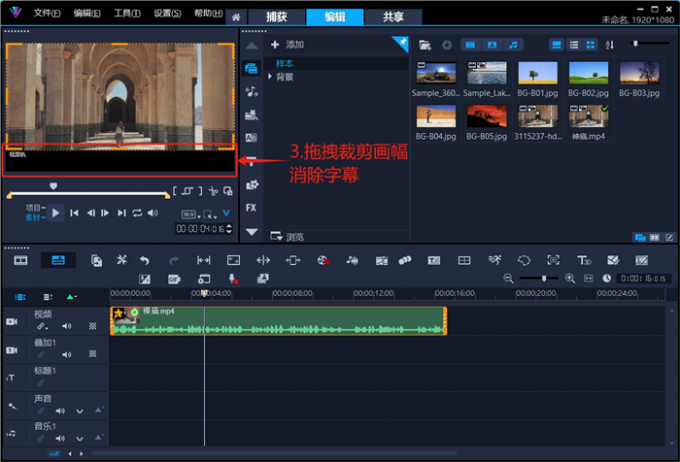Open the 3D title editor icon

584,260
